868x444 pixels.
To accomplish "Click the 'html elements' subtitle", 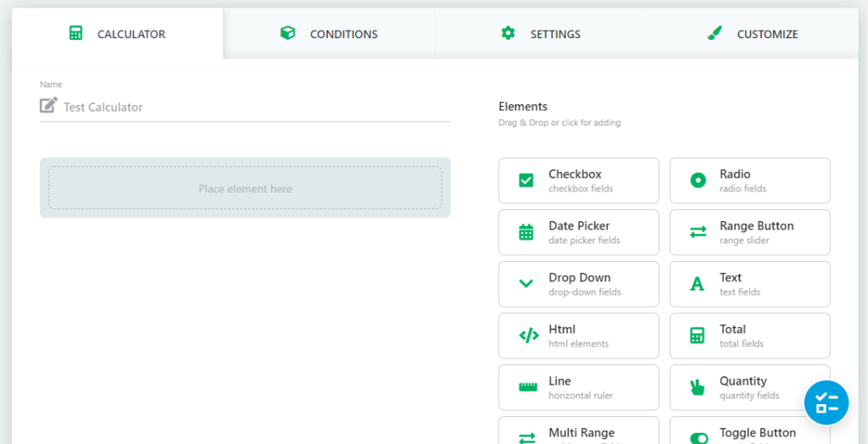I will tap(578, 344).
